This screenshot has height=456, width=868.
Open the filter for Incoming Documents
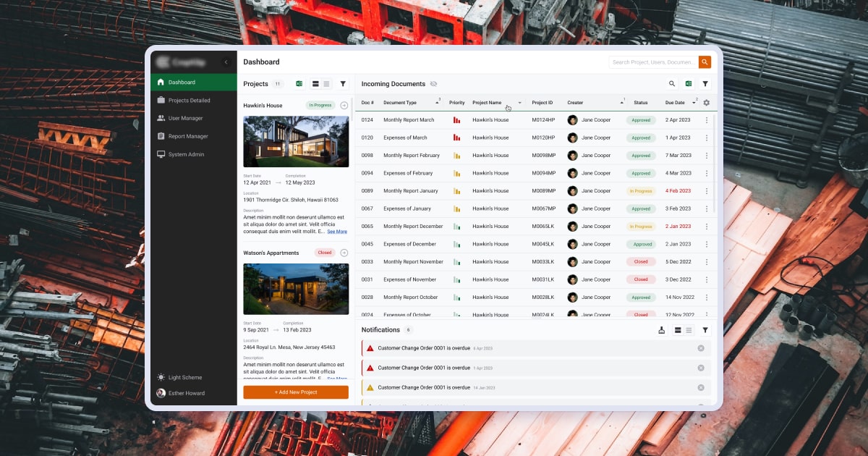pyautogui.click(x=706, y=83)
